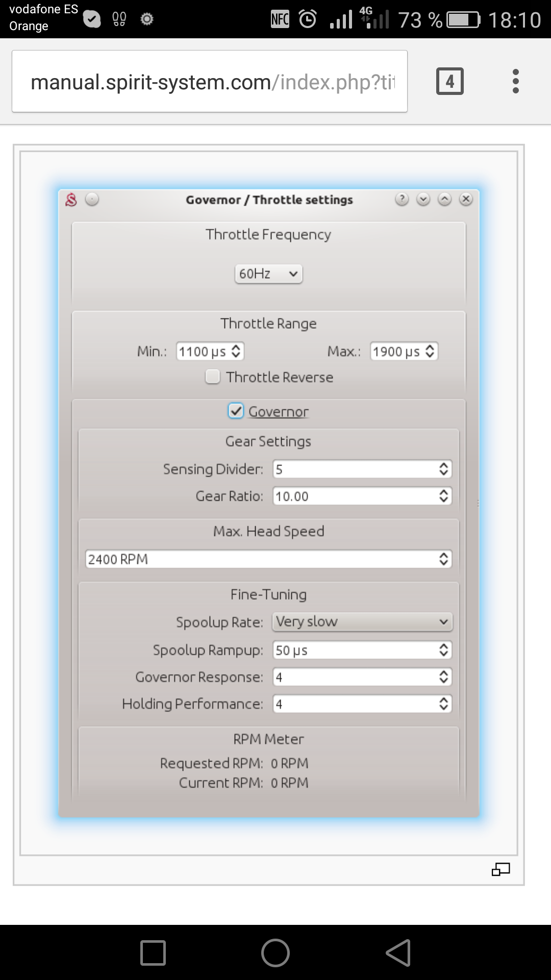Tap the enlarge image icon below the screenshot

click(x=500, y=869)
